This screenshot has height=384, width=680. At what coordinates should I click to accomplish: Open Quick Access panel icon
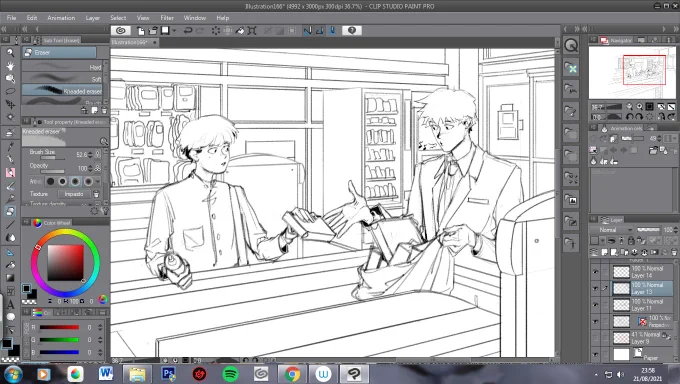tap(571, 45)
